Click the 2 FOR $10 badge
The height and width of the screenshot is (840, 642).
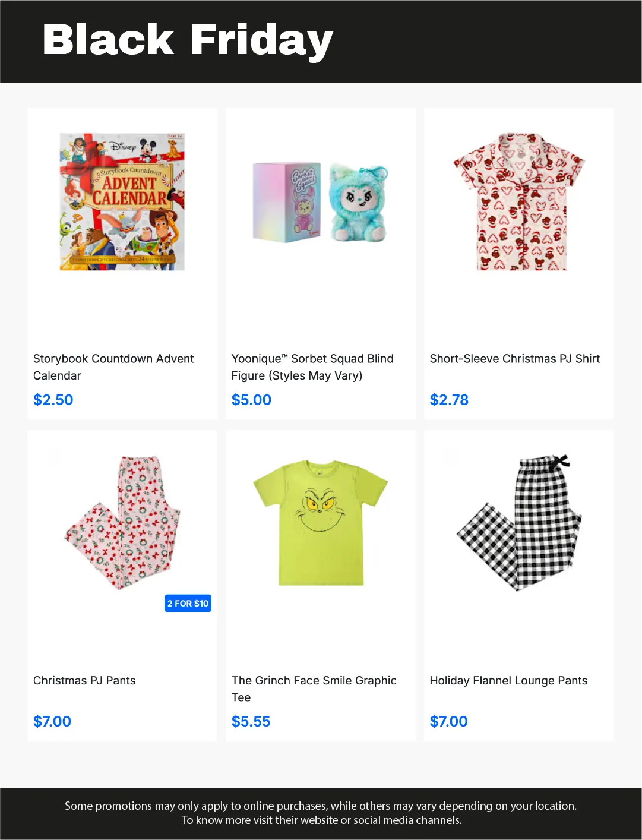(x=188, y=604)
